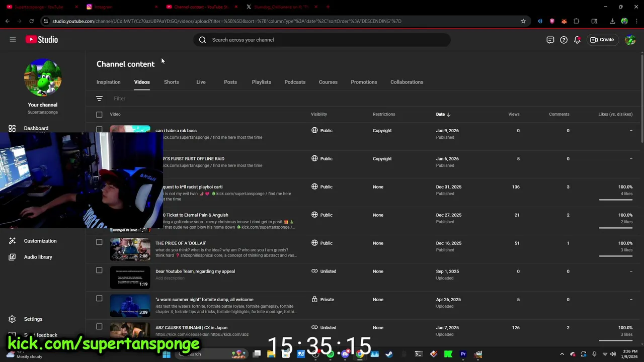Select 'a warm summer night' video checkbox

tap(99, 298)
